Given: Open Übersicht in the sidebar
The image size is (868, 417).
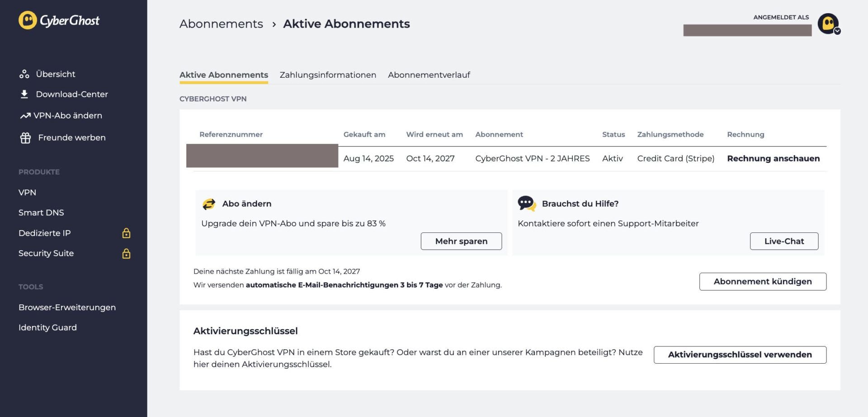Looking at the screenshot, I should tap(56, 74).
